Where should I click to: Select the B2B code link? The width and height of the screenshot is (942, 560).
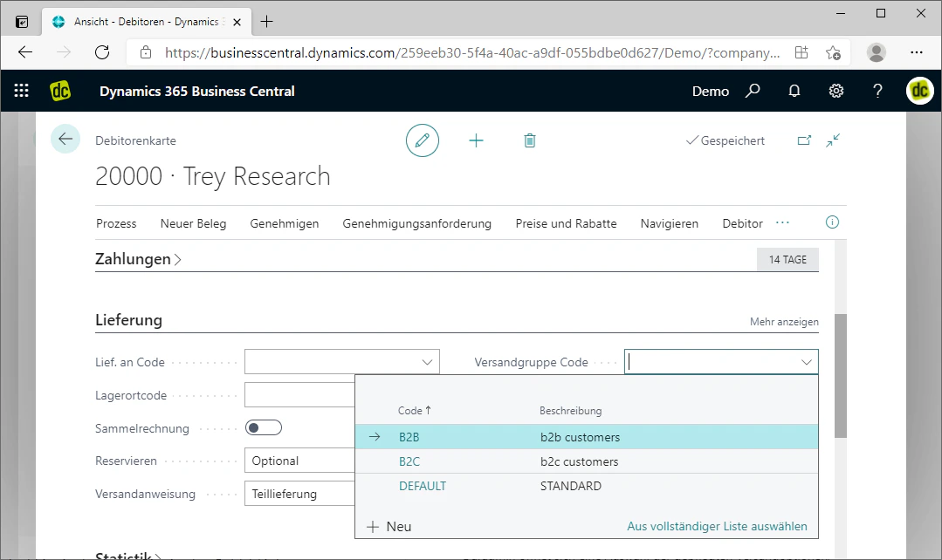(409, 437)
